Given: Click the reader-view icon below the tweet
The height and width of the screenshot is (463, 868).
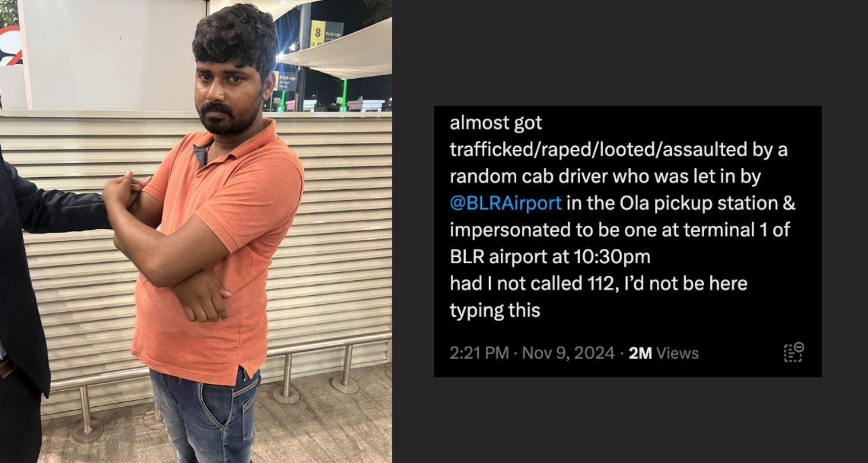Looking at the screenshot, I should 793,352.
